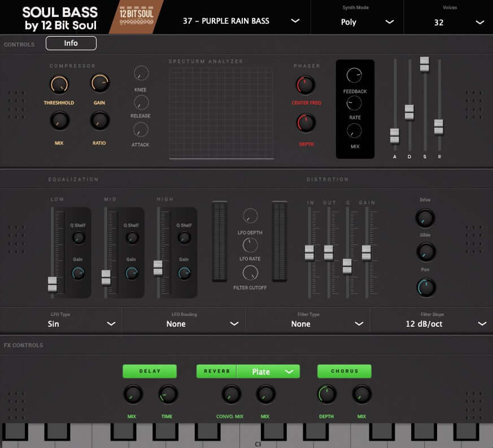Open the Info button
The height and width of the screenshot is (448, 493).
click(x=71, y=43)
